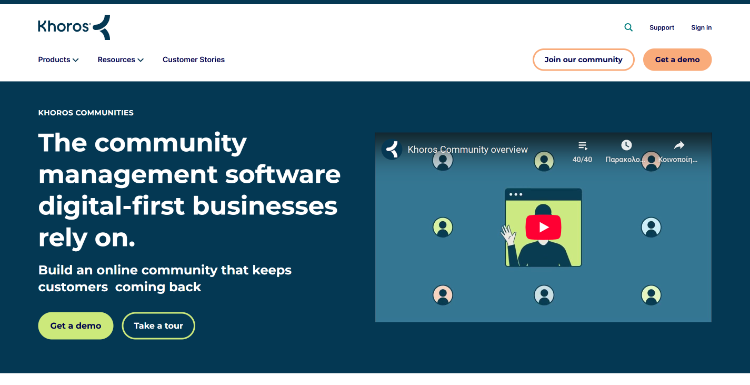Click the Sign in link
Image resolution: width=750 pixels, height=385 pixels.
click(701, 28)
